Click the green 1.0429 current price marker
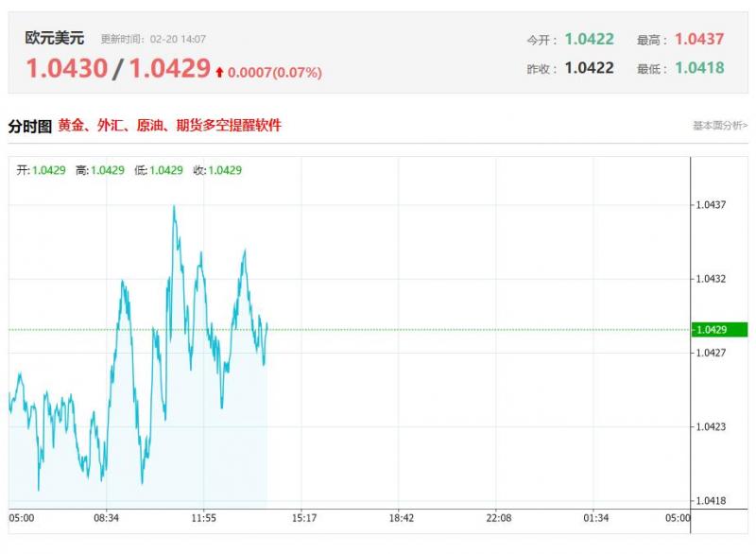 719,330
